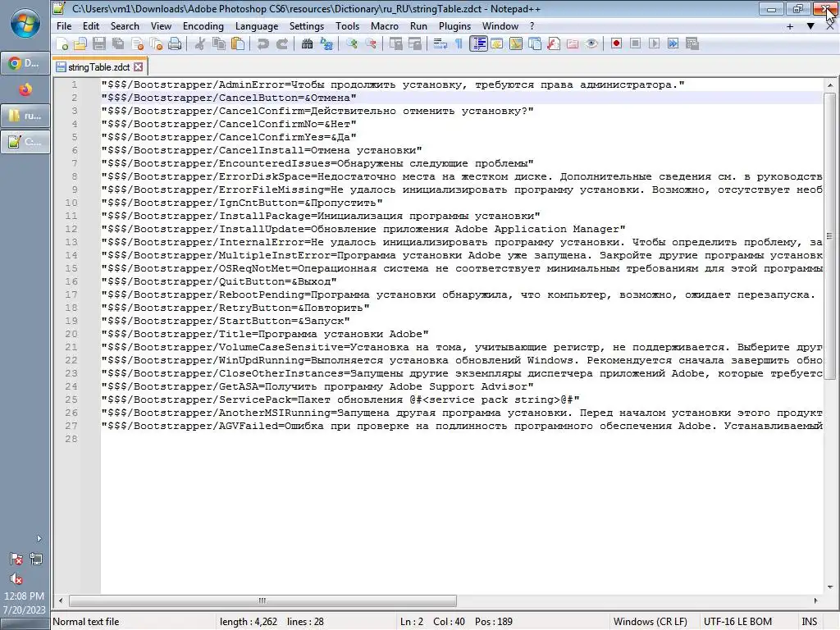Click the Cut scissors icon

(199, 44)
